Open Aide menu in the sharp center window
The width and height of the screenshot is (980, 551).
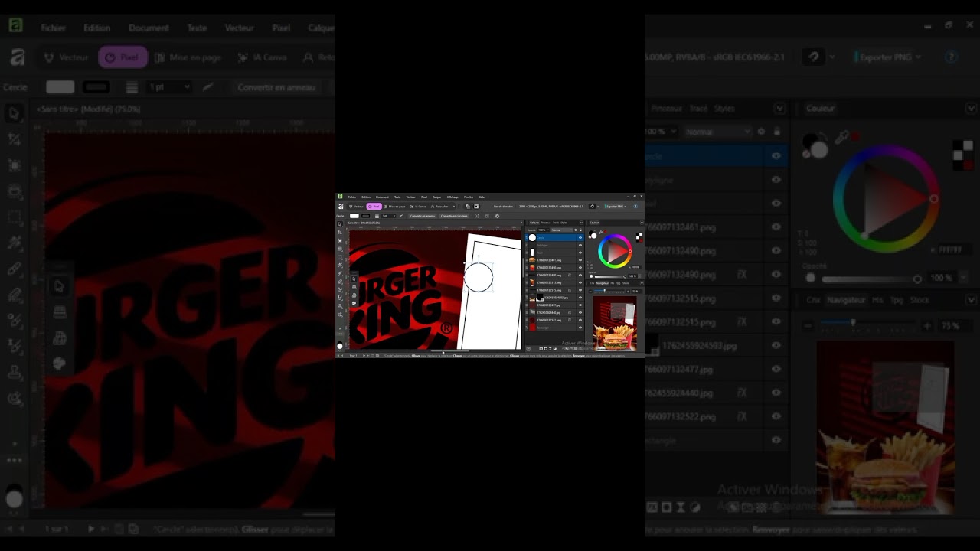coord(482,197)
